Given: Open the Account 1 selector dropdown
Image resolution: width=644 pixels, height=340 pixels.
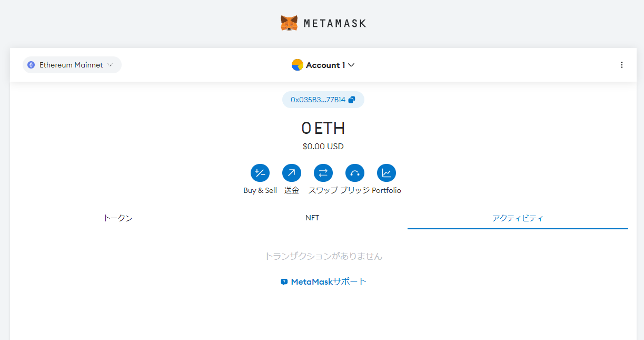Looking at the screenshot, I should (323, 65).
